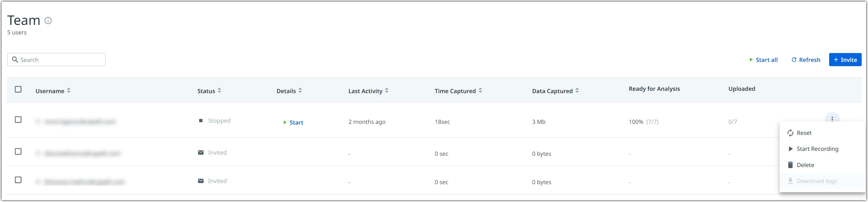Select the checkbox of the last Invited row
This screenshot has height=202, width=868.
pyautogui.click(x=18, y=180)
